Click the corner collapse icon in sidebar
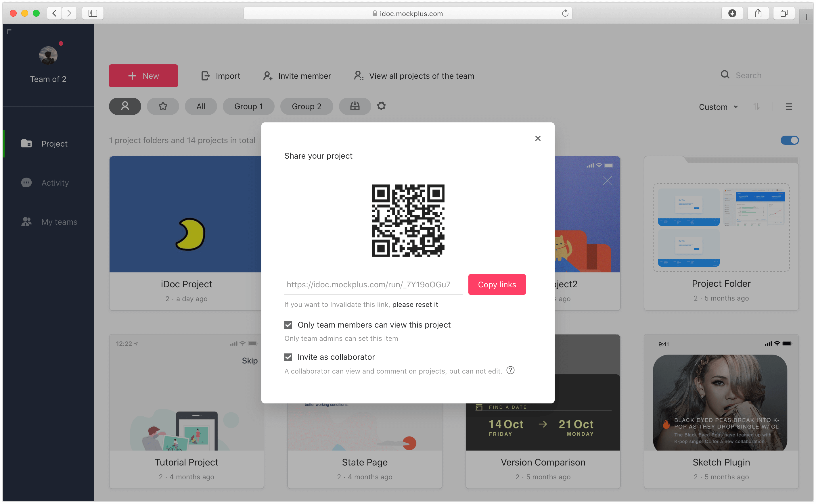 pyautogui.click(x=9, y=31)
